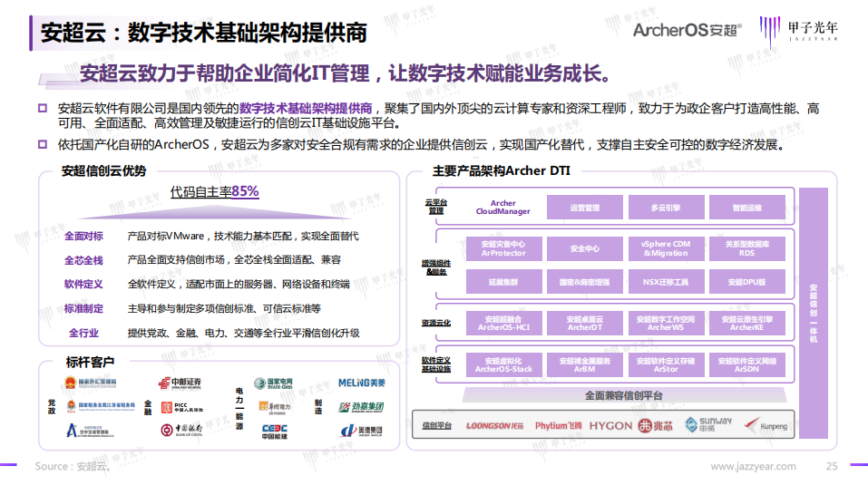Click the 全面兼容信创平台 banner

pyautogui.click(x=624, y=395)
